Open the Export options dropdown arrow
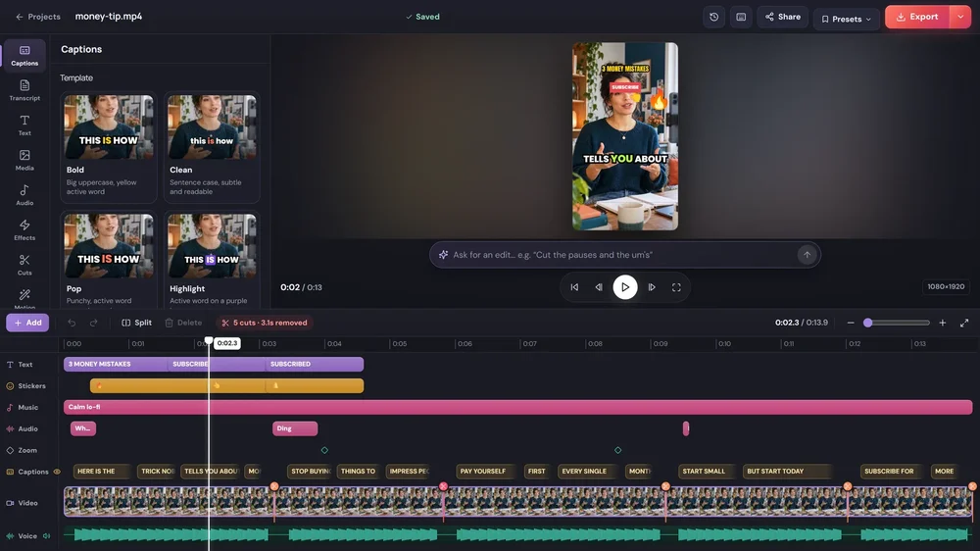The height and width of the screenshot is (551, 980). point(960,17)
